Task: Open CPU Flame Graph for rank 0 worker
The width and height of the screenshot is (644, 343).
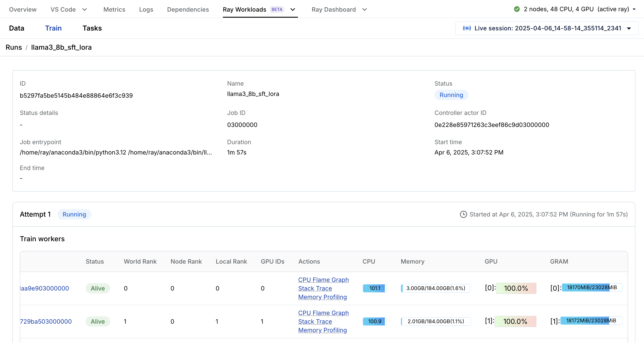Action: pos(323,280)
